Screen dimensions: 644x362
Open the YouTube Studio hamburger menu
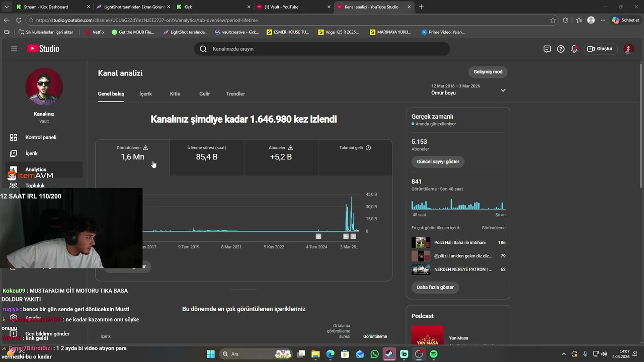click(x=14, y=49)
